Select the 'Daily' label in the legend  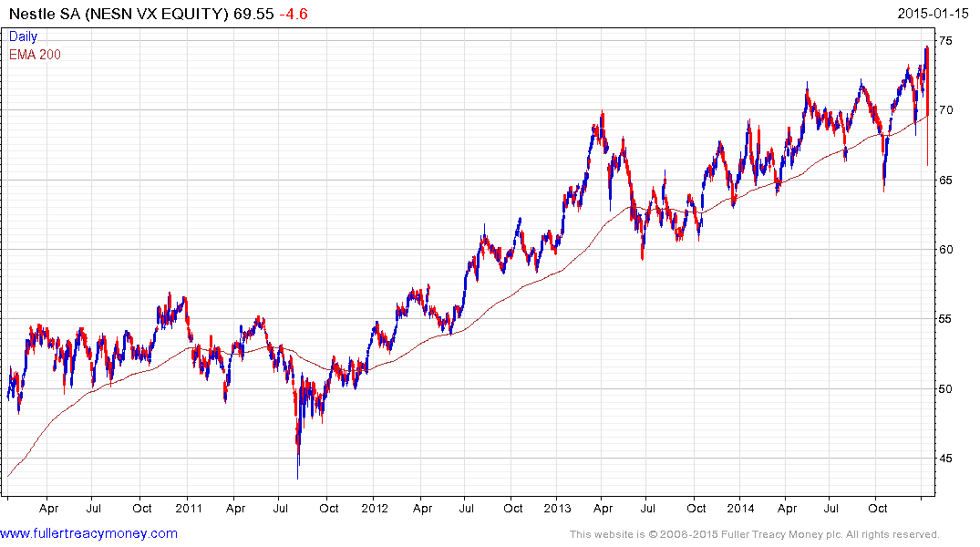tap(23, 36)
